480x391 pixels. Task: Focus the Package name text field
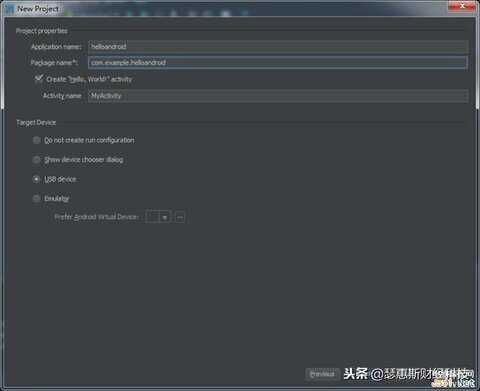click(278, 63)
